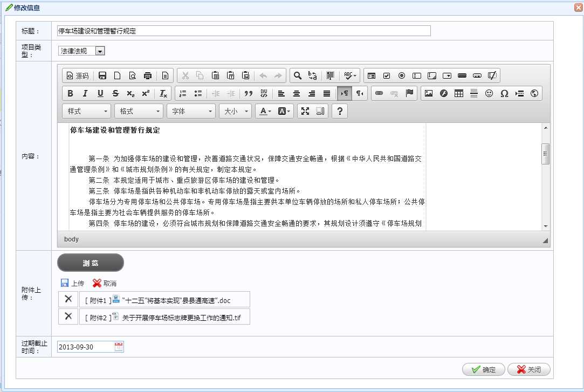The image size is (584, 392).
Task: Open spell check ABC dropdown
Action: coord(350,75)
